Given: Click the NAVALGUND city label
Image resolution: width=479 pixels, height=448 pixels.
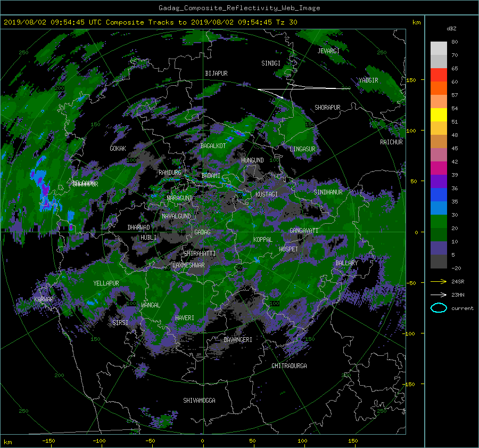Looking at the screenshot, I should point(176,216).
